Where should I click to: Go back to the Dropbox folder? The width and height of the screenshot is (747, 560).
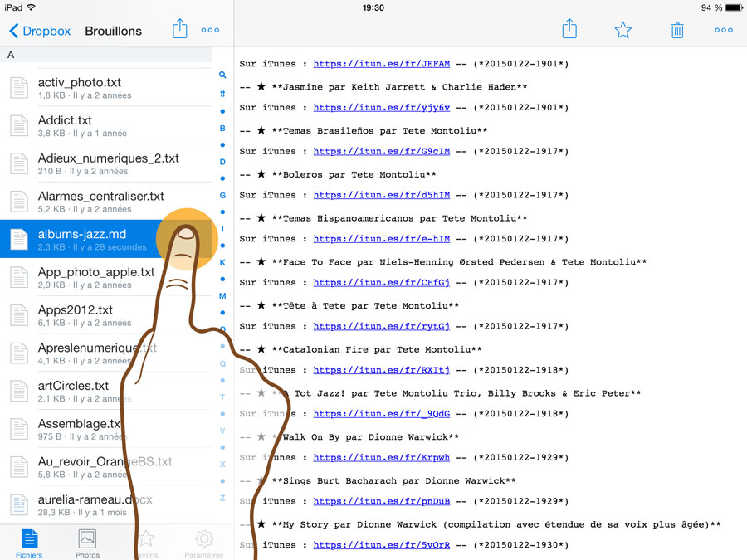[x=40, y=31]
